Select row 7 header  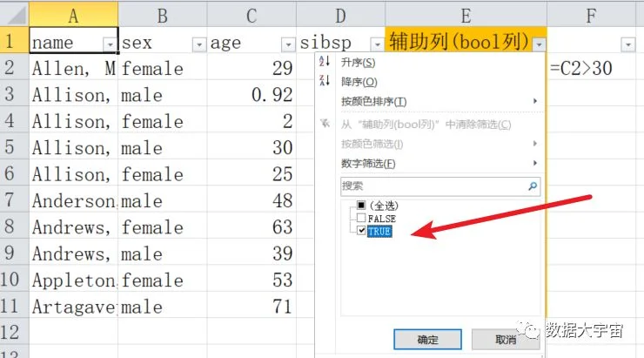pyautogui.click(x=15, y=199)
